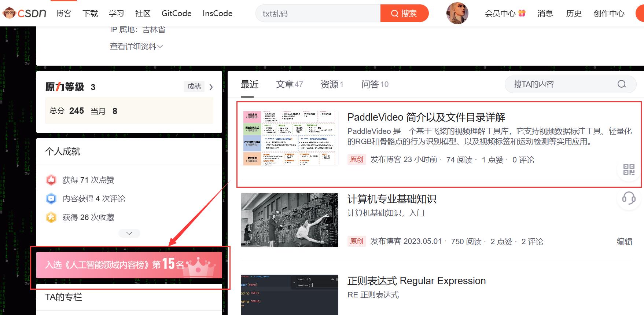Screen dimensions: 644x315
Task: Open the Regular Expression article thumbnail
Action: pos(290,295)
